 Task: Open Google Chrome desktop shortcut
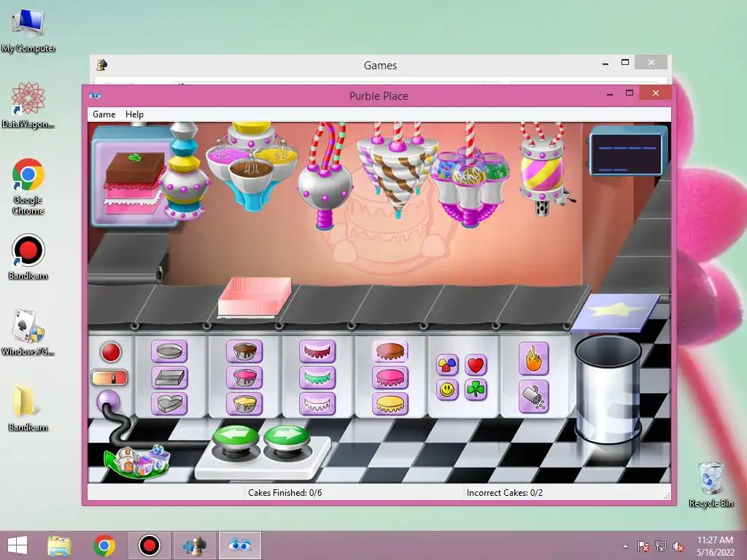[x=28, y=187]
